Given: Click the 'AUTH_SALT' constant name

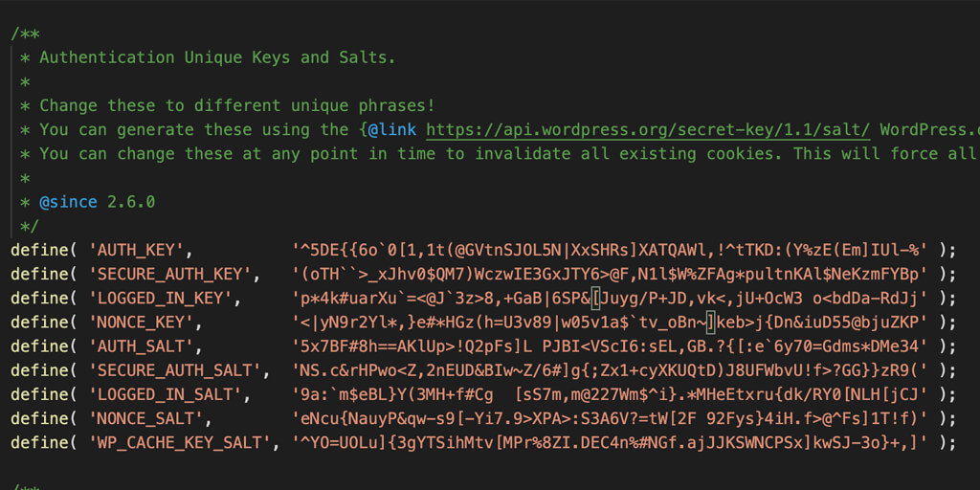Looking at the screenshot, I should coord(142,346).
